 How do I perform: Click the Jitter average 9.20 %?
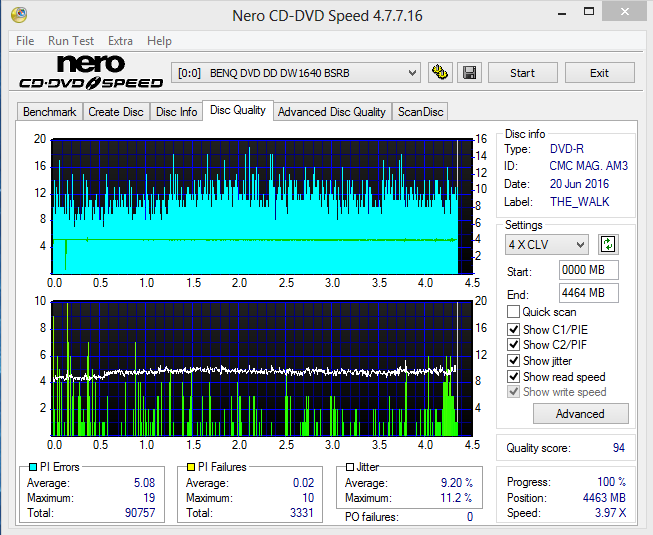tap(456, 483)
